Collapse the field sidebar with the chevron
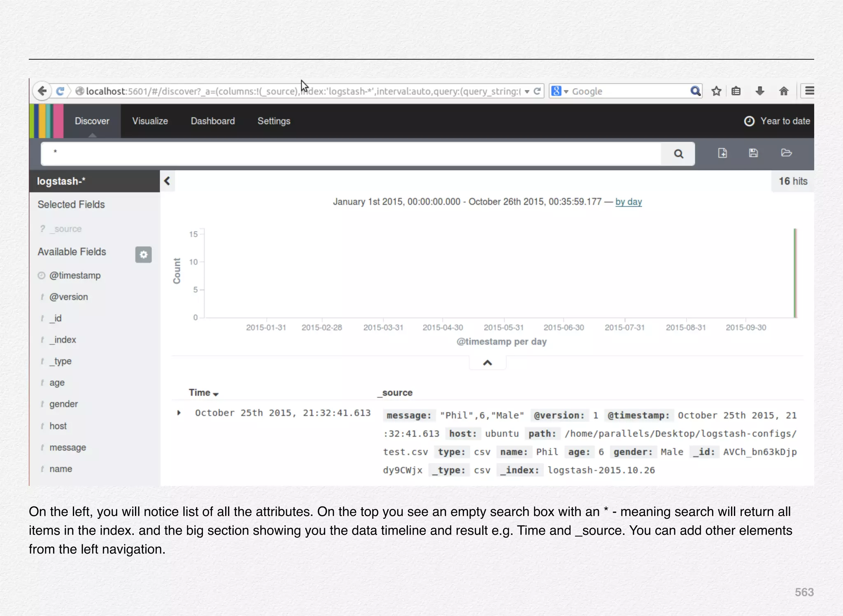Viewport: 843px width, 616px height. (x=167, y=181)
